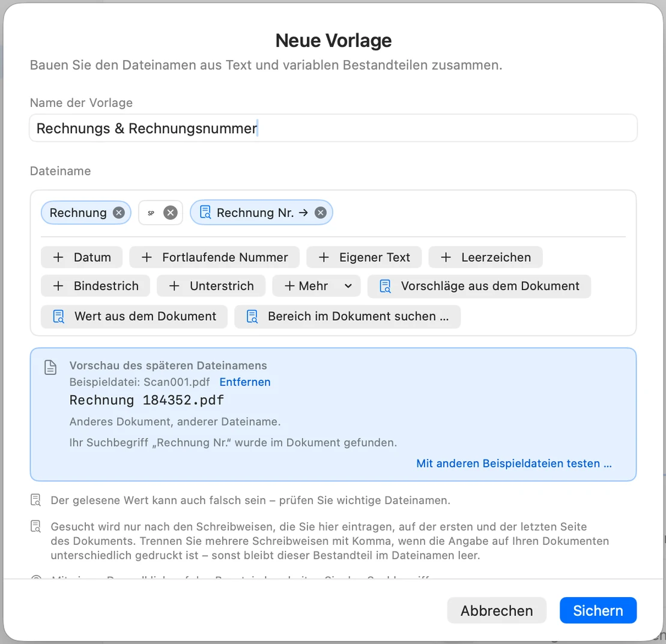Click the 'Ihr Suchbegriff' found message
This screenshot has height=644, width=666.
tap(233, 443)
